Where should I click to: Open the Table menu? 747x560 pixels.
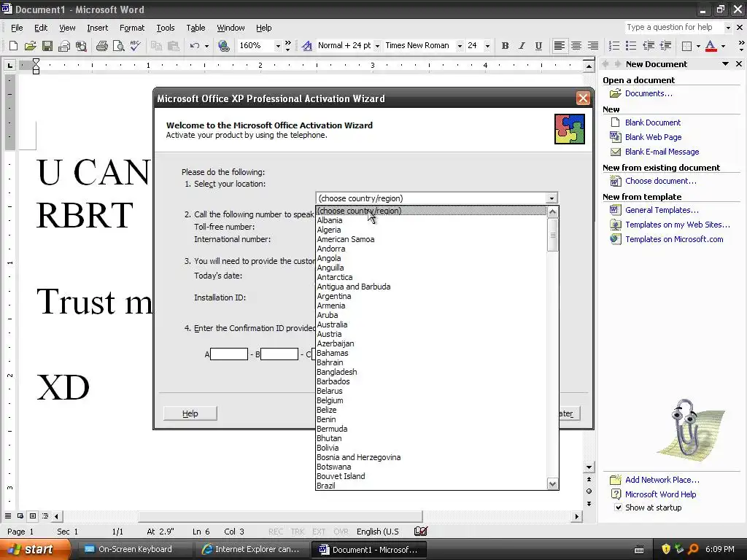[x=196, y=28]
